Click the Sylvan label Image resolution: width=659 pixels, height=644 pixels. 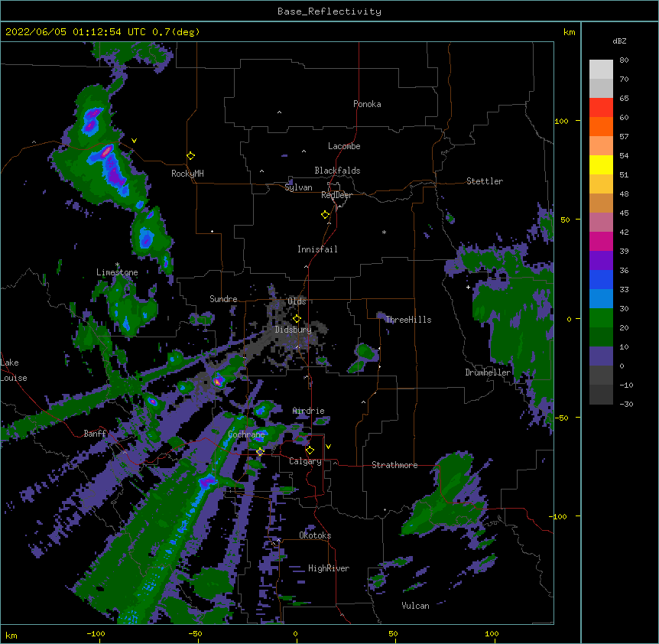pos(298,187)
